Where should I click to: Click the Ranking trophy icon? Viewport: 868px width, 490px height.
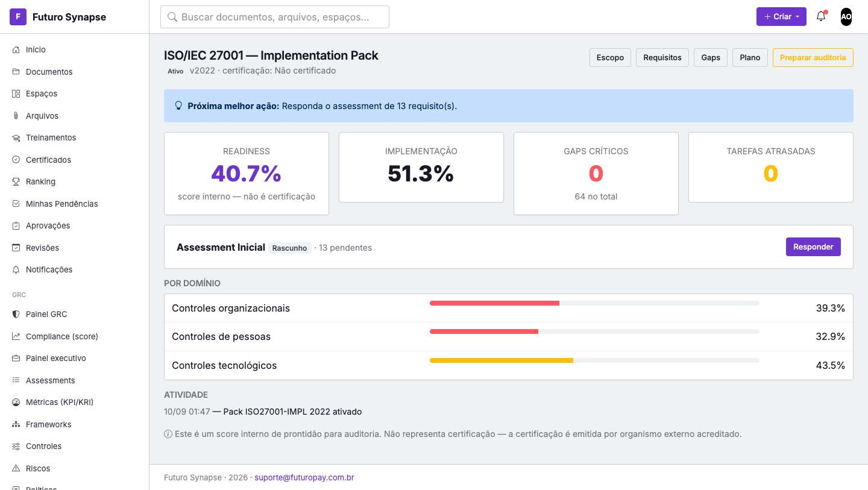pyautogui.click(x=16, y=182)
